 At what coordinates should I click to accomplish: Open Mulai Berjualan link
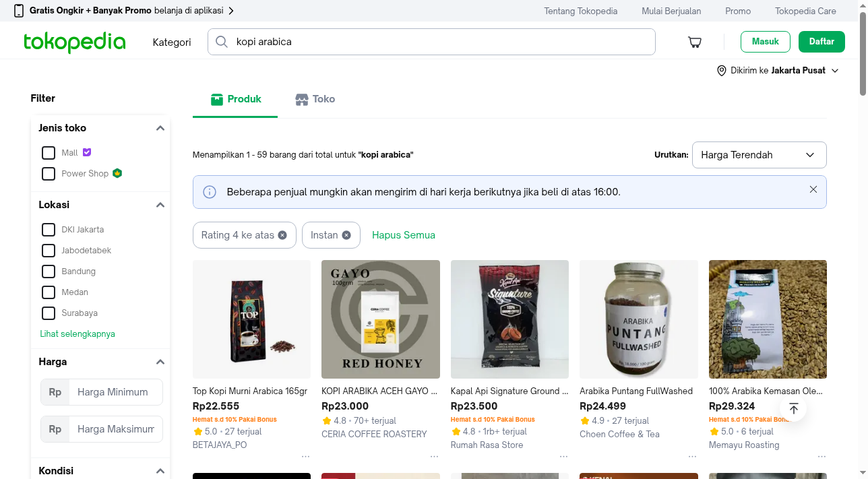point(671,11)
